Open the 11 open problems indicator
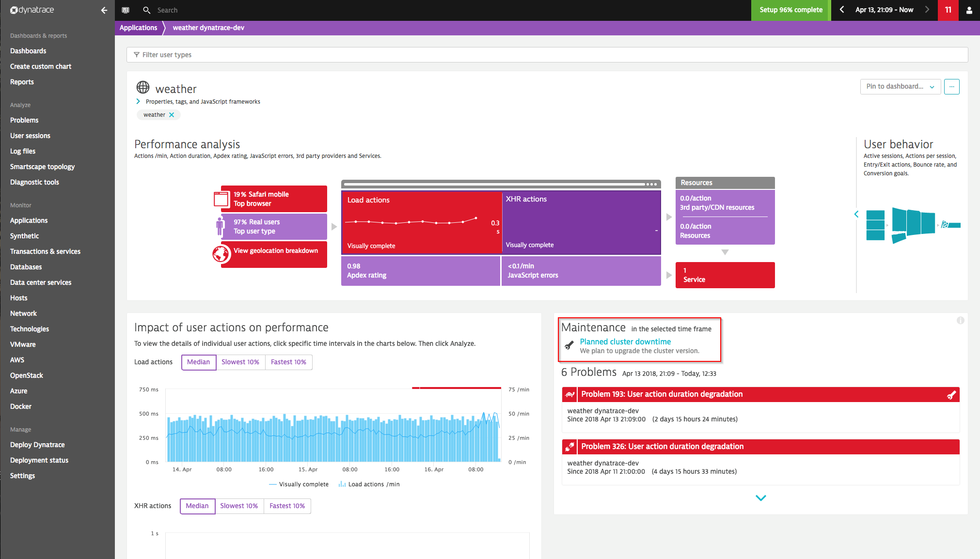This screenshot has width=980, height=559. [x=948, y=10]
